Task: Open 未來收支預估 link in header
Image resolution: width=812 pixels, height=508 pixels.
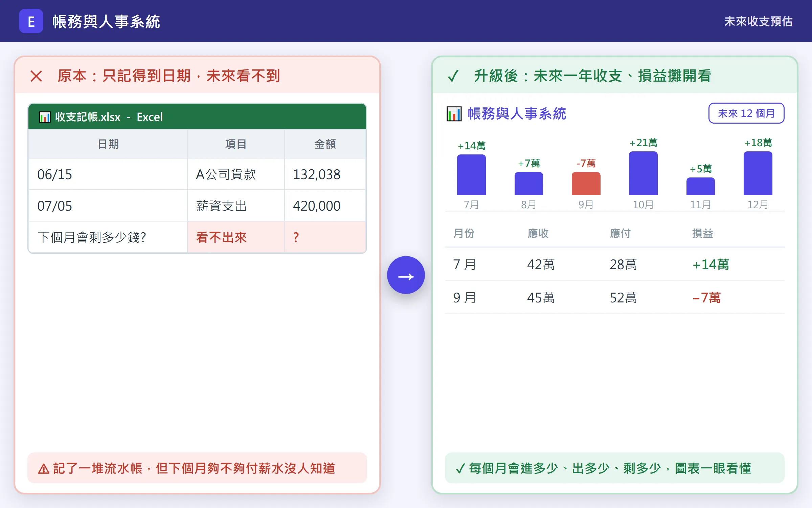Action: [x=758, y=21]
